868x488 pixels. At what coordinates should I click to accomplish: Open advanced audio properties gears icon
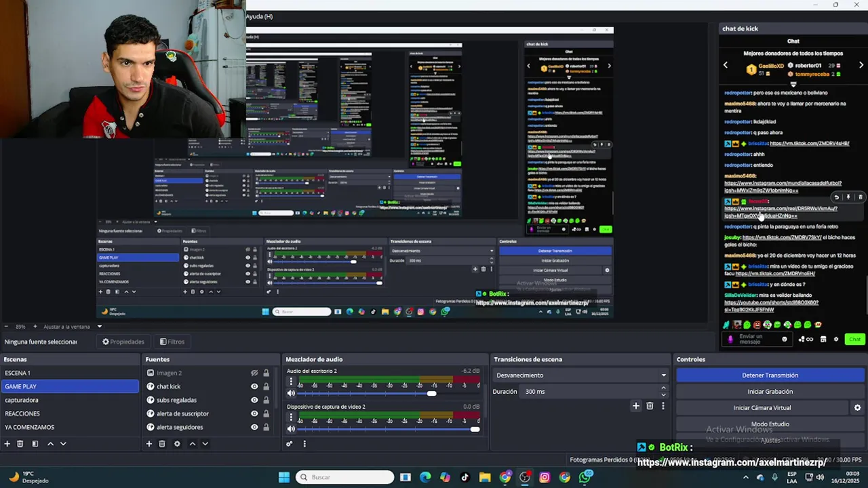click(x=290, y=444)
